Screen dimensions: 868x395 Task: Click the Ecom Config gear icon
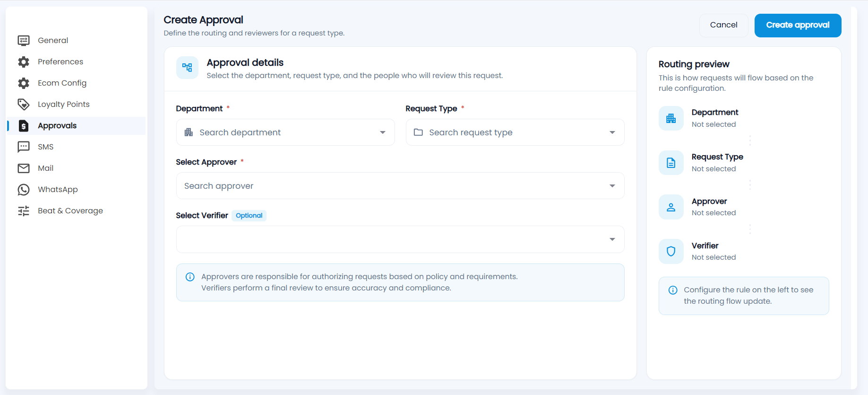(x=24, y=83)
